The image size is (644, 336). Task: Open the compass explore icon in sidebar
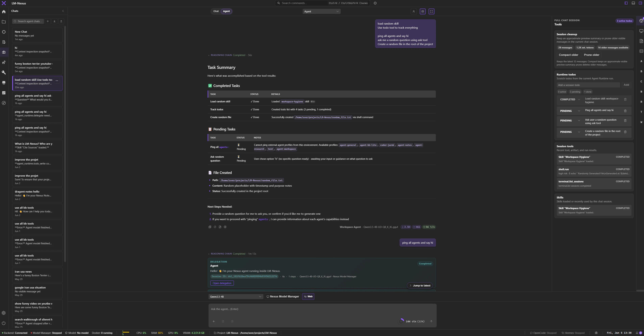pyautogui.click(x=4, y=103)
